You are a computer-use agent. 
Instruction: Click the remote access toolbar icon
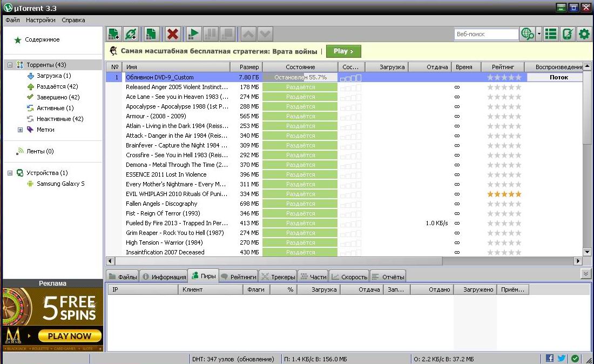(567, 34)
